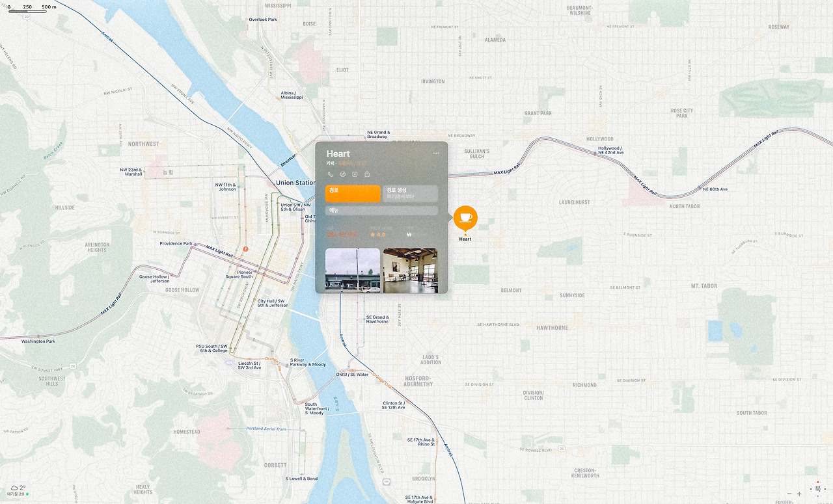This screenshot has height=504, width=833.
Task: Click the orange 경로 directions button
Action: click(x=353, y=194)
